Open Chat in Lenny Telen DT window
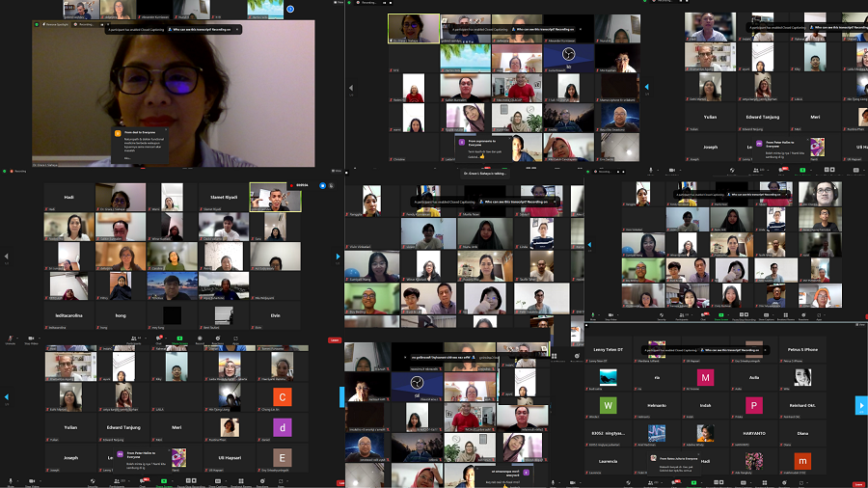This screenshot has width=868, height=488. (675, 482)
